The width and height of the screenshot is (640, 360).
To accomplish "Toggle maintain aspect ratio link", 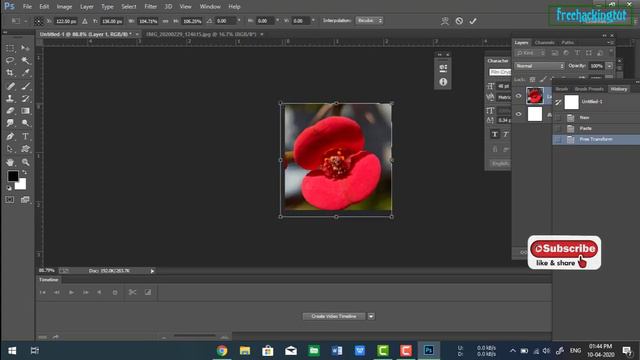I will [x=165, y=21].
